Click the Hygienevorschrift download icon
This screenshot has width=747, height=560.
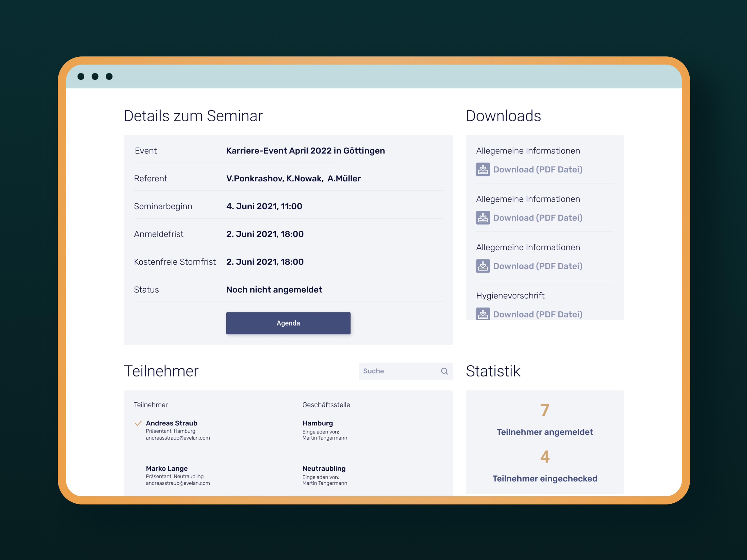483,314
